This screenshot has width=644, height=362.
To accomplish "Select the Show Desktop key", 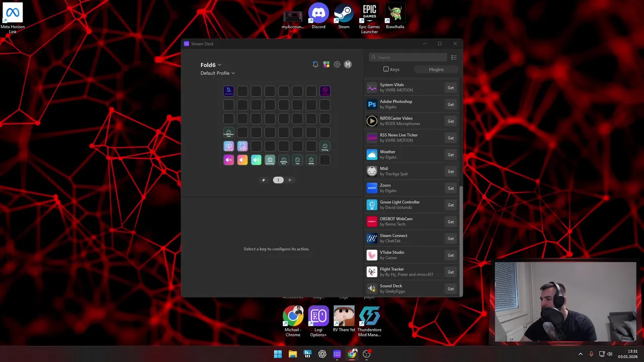I will pos(228,146).
